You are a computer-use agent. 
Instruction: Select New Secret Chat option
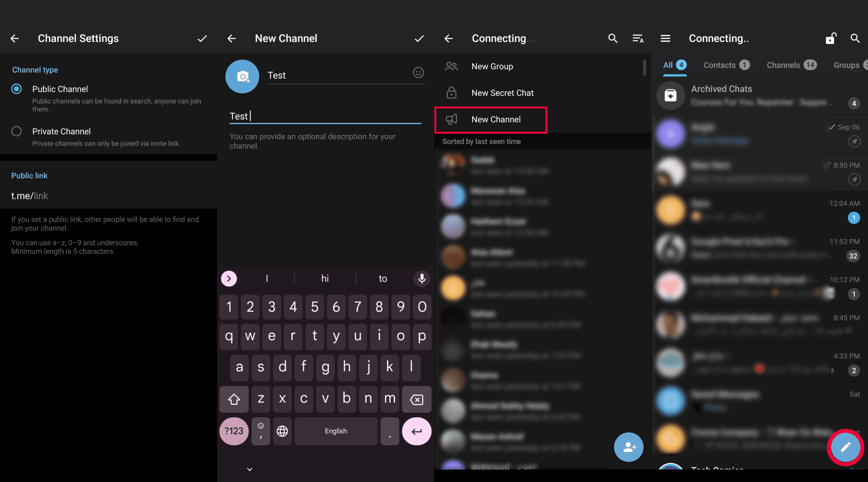[539, 93]
